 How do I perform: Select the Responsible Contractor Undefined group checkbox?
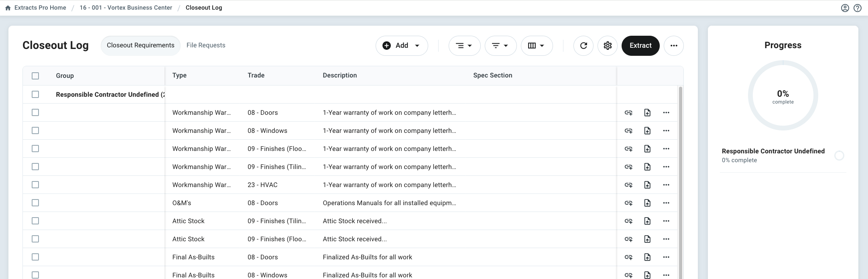(35, 94)
